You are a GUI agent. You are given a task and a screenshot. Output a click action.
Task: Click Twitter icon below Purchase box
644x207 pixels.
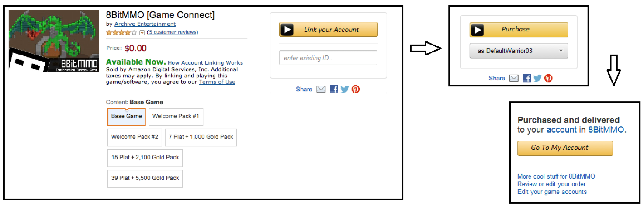(537, 78)
